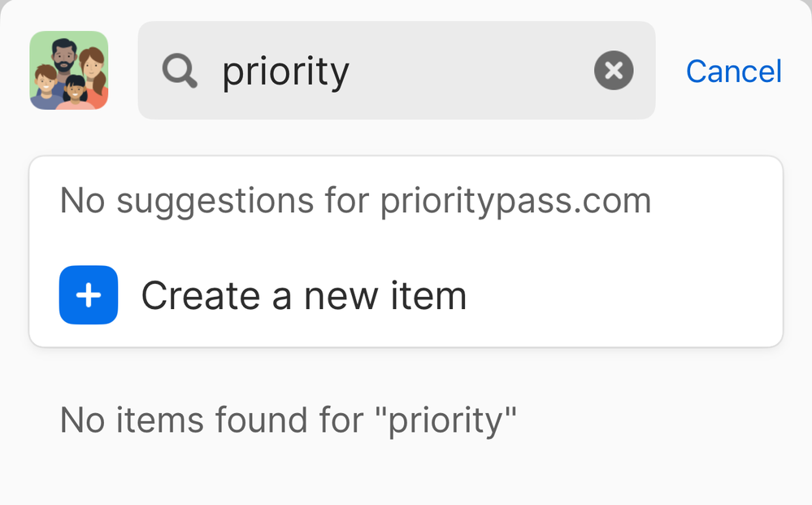812x505 pixels.
Task: Open the family account avatar icon
Action: (x=69, y=71)
